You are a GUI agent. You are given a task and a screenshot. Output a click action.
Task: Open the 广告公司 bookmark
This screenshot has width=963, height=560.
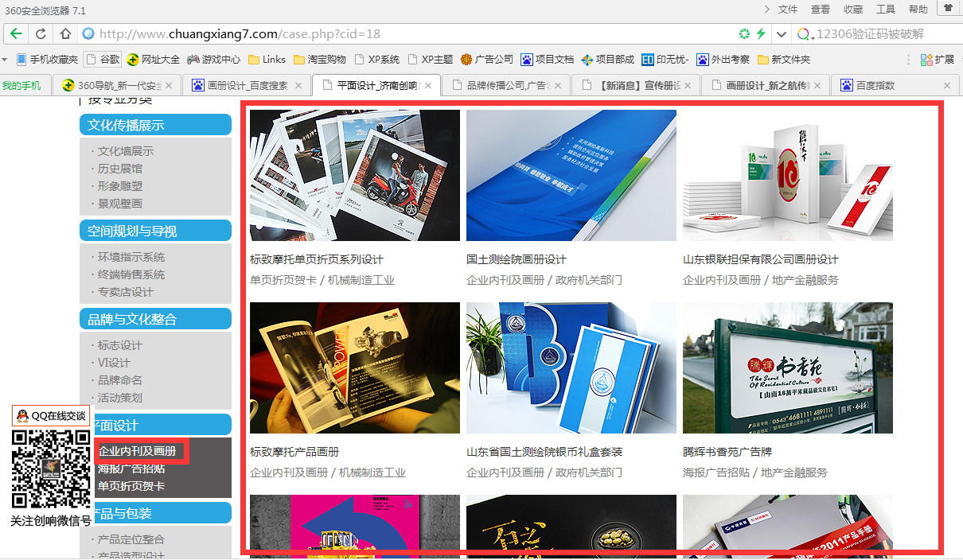pyautogui.click(x=487, y=59)
